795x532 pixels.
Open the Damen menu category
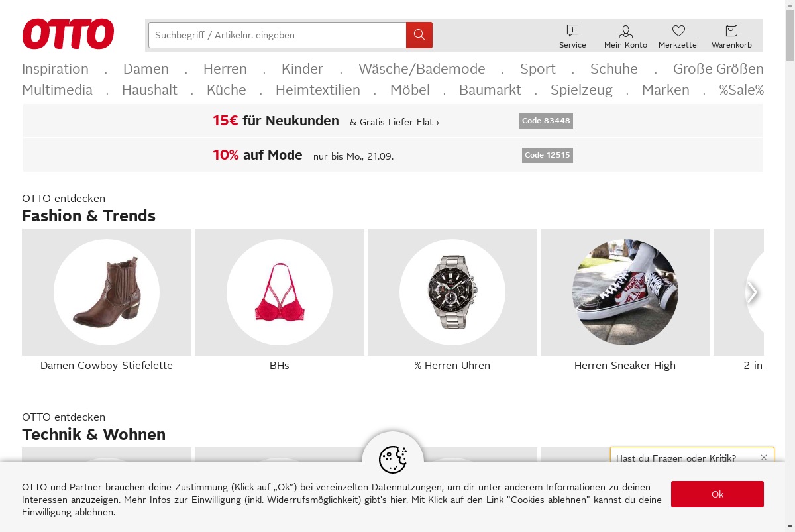point(146,69)
